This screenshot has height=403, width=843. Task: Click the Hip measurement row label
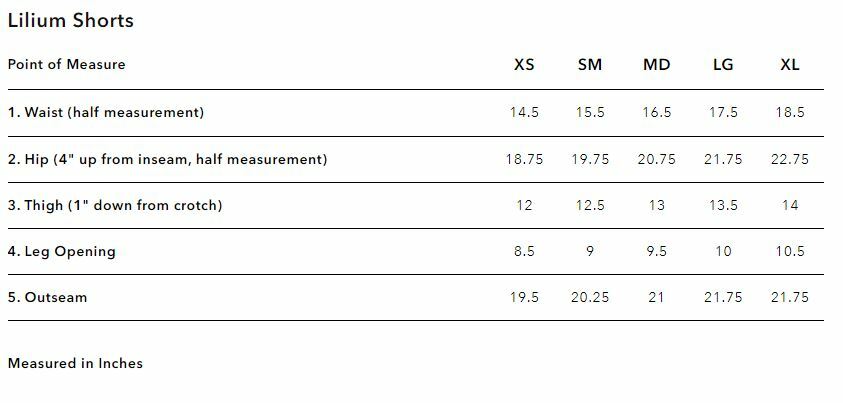[x=167, y=159]
